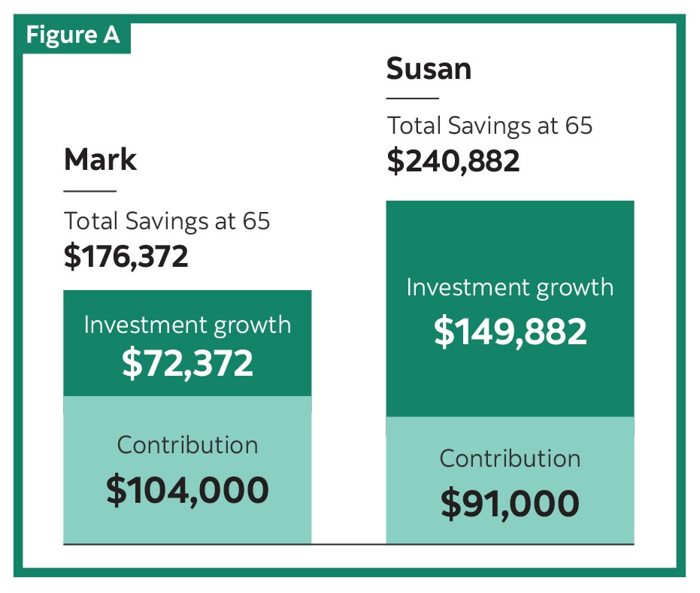This screenshot has width=700, height=593.
Task: Click the green outer border of the figure
Action: point(350,572)
